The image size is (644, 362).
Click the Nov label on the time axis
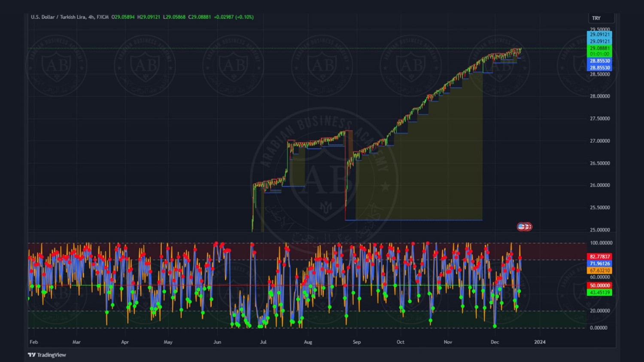coord(448,342)
